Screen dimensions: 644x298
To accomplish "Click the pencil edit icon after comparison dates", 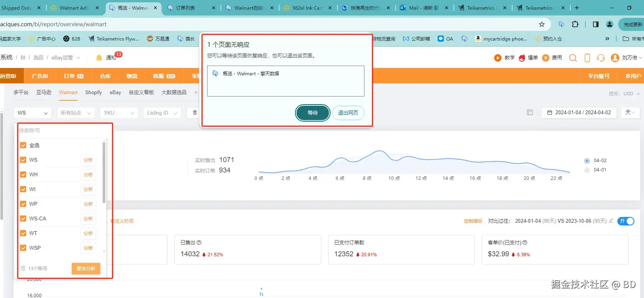I will [611, 221].
